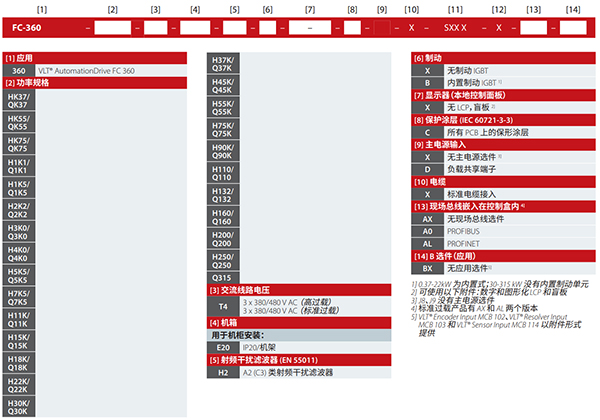Select the A0 PROFIBUS fieldbus option

[428, 230]
